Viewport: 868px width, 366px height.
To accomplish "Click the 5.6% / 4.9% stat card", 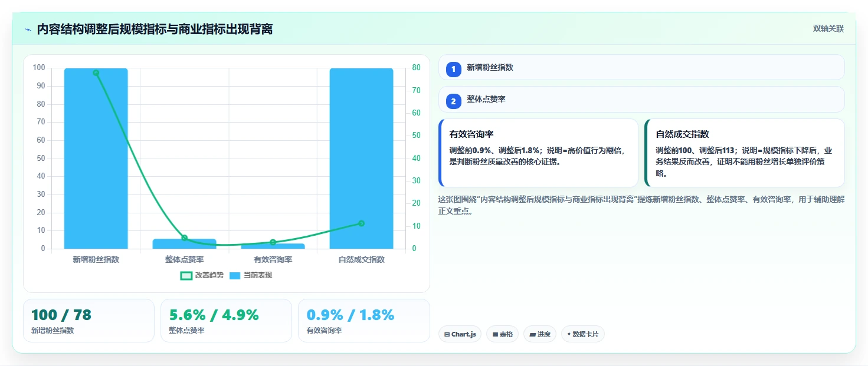I will (226, 321).
